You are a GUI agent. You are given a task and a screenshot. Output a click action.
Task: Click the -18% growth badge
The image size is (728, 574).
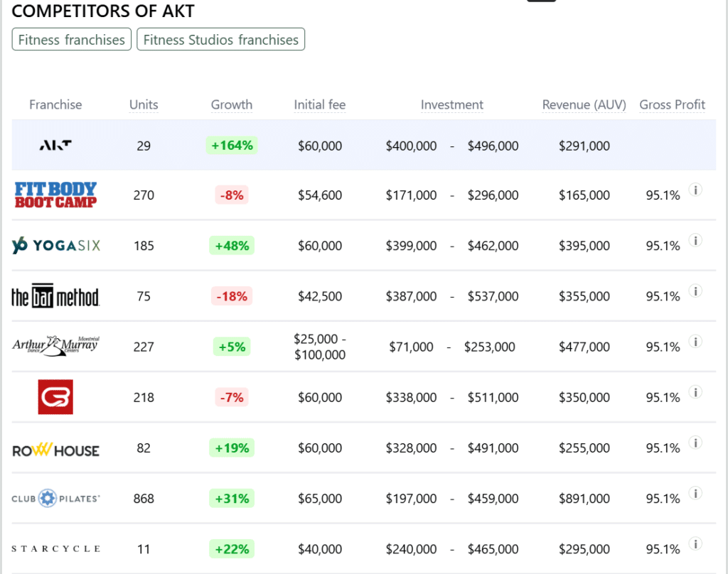pyautogui.click(x=232, y=296)
